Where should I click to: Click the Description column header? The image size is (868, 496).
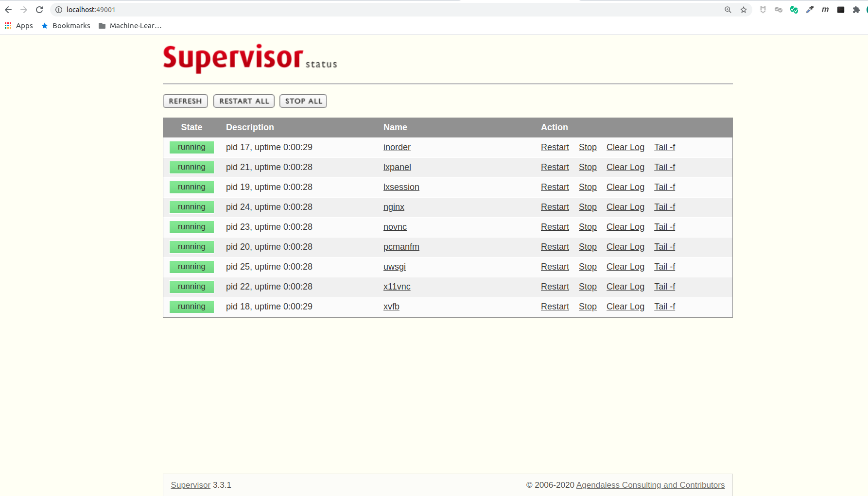click(250, 127)
